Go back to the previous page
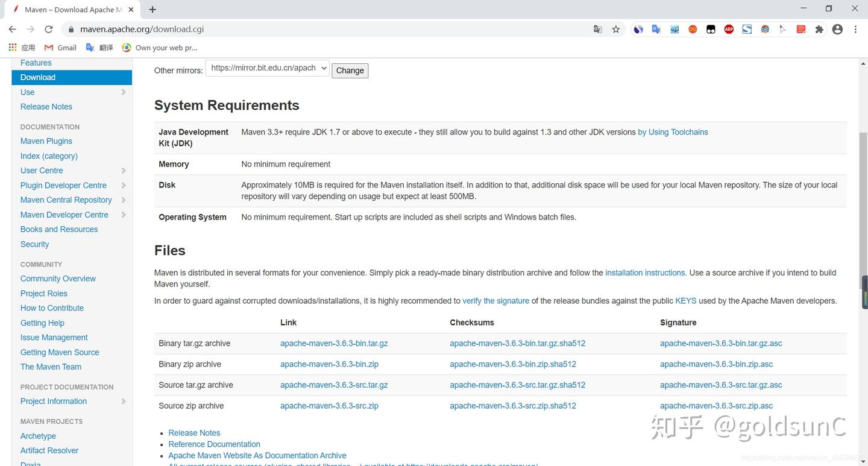 pyautogui.click(x=12, y=29)
